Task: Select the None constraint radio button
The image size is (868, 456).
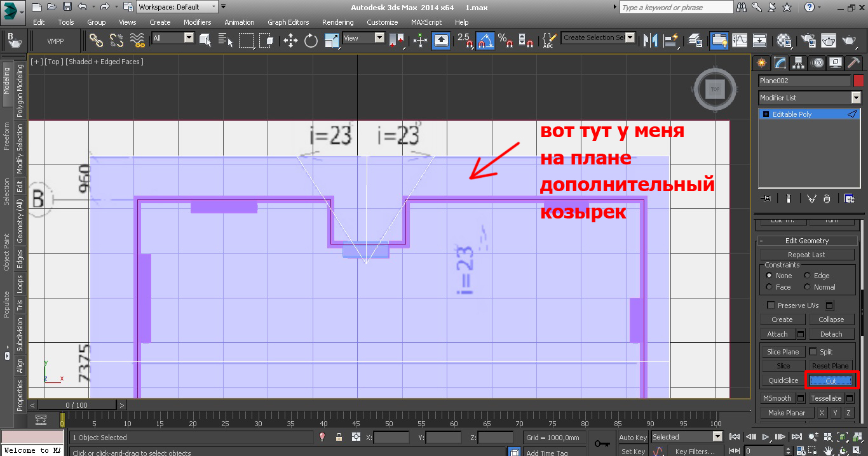Action: click(x=770, y=276)
